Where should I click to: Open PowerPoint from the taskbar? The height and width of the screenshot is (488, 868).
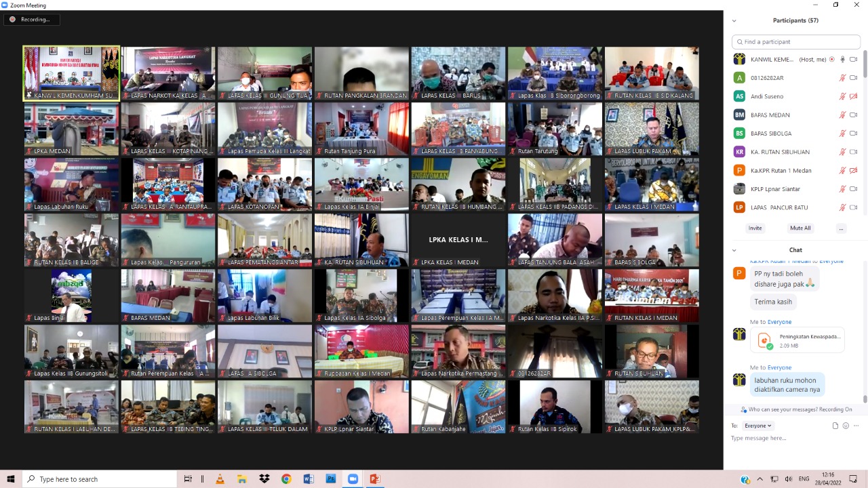374,479
